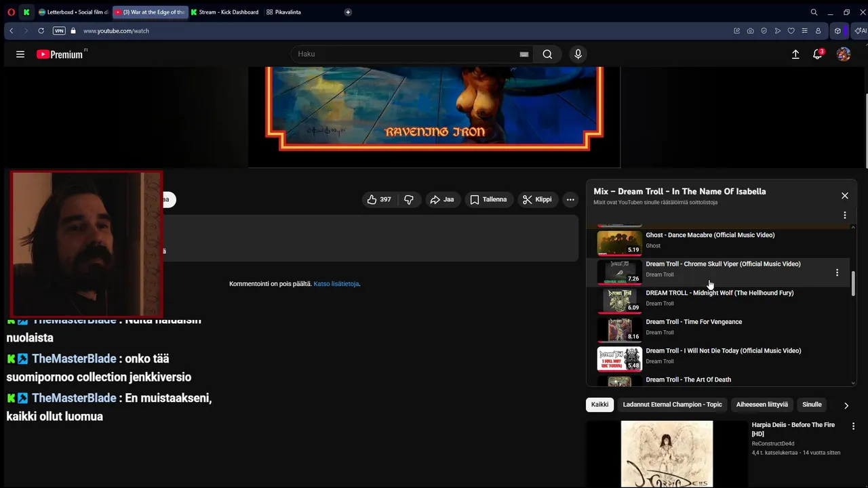Toggle the VPN badge in address bar
Screen dimensions: 868x488
[x=59, y=30]
